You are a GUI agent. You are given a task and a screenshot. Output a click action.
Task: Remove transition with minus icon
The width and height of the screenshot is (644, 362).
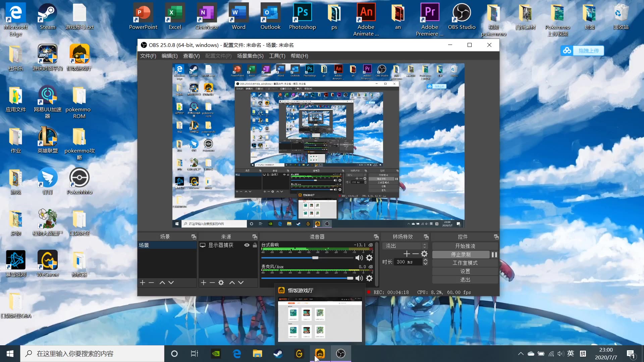416,254
